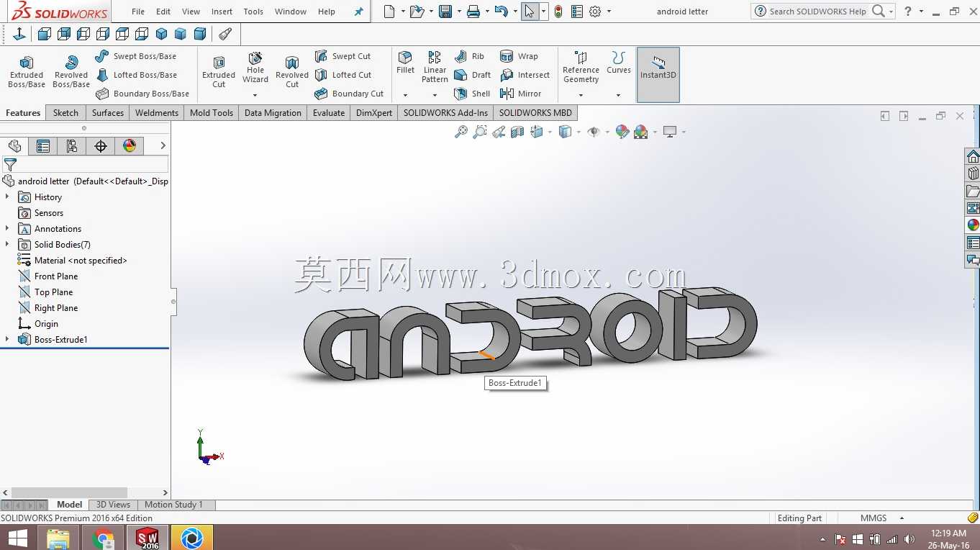
Task: Choose Boundary Boss/Base feature
Action: (x=142, y=94)
